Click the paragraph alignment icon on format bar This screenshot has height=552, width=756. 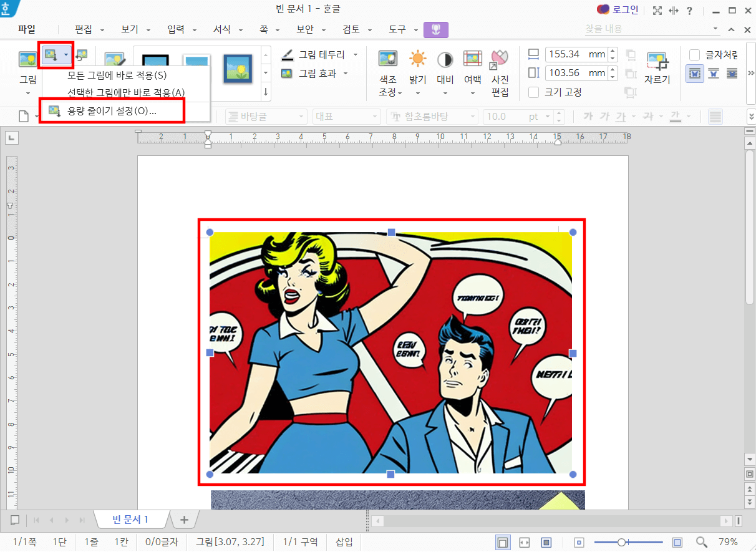[x=715, y=117]
